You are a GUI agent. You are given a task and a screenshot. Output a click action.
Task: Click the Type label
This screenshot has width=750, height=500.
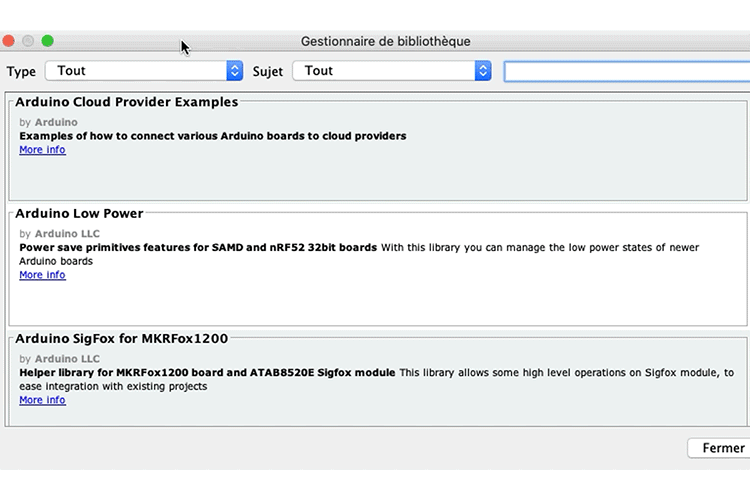[21, 72]
